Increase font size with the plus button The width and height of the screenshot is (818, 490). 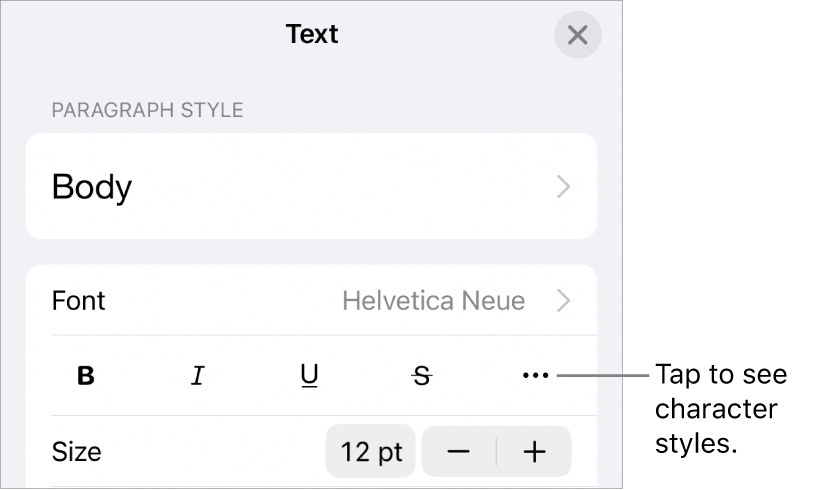click(535, 452)
